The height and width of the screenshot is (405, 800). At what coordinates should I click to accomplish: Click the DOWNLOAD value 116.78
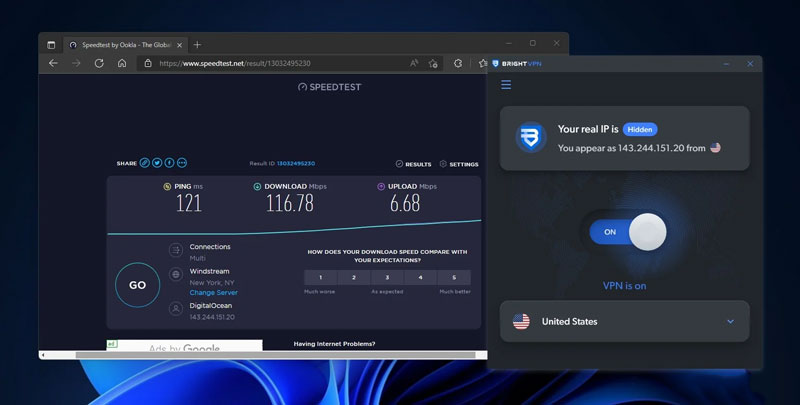(290, 204)
